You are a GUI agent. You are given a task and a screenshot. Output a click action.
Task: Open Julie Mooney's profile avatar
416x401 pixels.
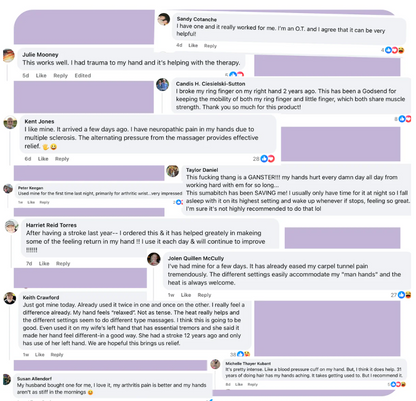pyautogui.click(x=9, y=56)
